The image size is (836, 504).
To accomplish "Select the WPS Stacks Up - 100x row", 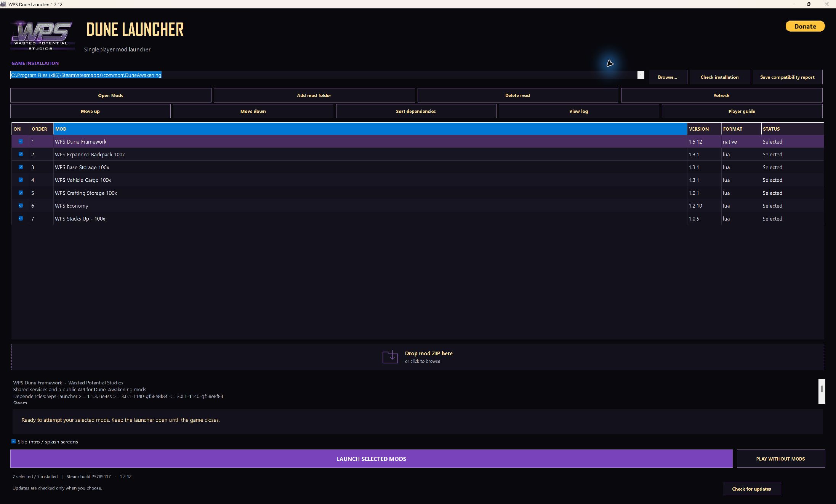I will [418, 219].
